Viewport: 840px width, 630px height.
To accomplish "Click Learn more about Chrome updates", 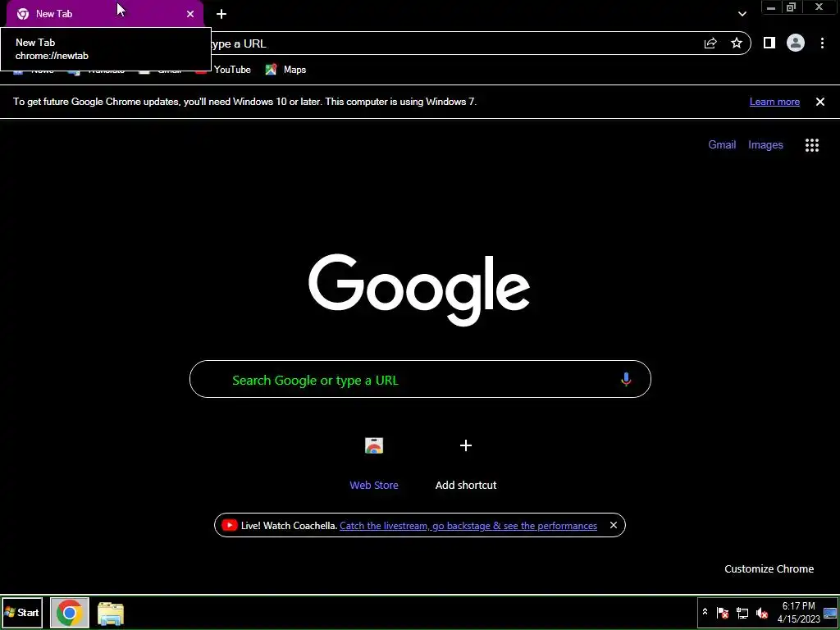I will 774,102.
